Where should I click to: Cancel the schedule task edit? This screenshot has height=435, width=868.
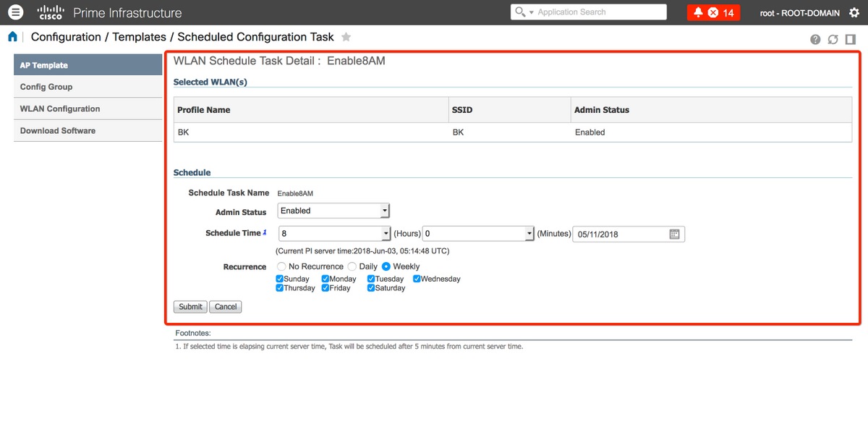(x=226, y=307)
